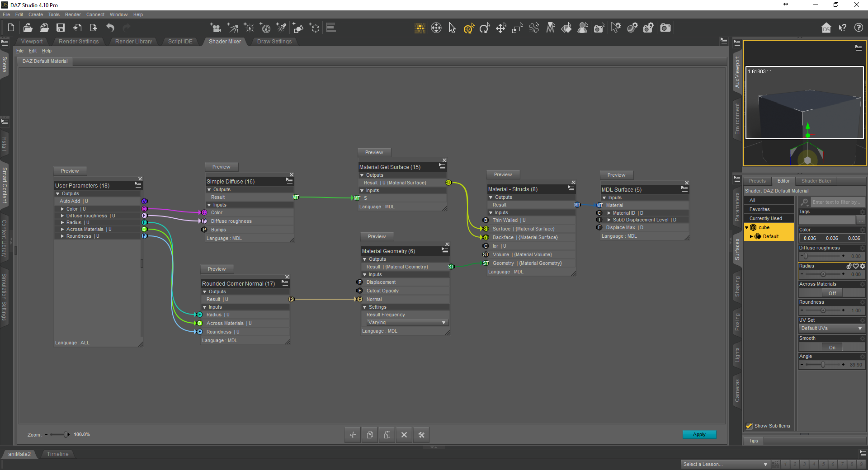
Task: Expand Color row in User Parameters brick
Action: (62, 209)
